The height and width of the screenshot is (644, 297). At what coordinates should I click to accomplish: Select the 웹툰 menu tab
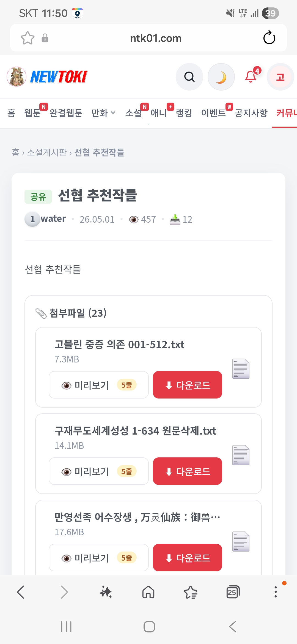32,113
